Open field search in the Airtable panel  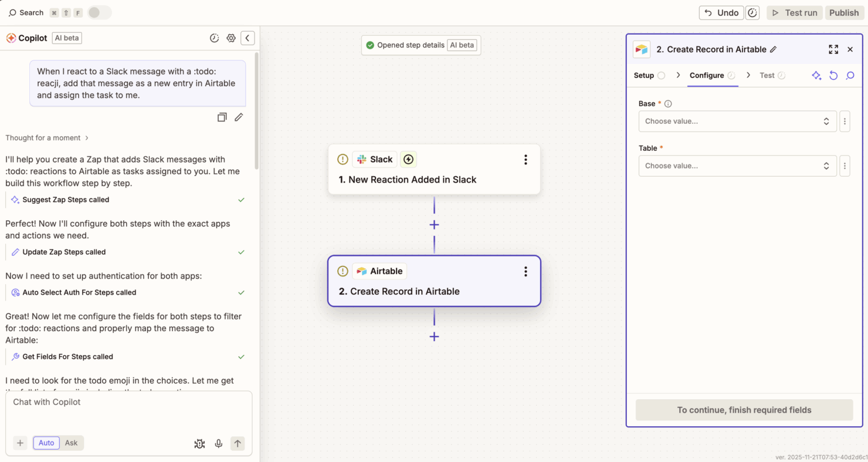click(x=850, y=75)
